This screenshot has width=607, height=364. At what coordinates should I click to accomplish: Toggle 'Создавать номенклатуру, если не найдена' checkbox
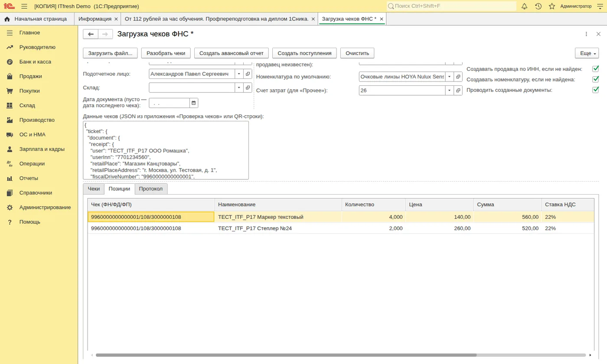coord(596,79)
